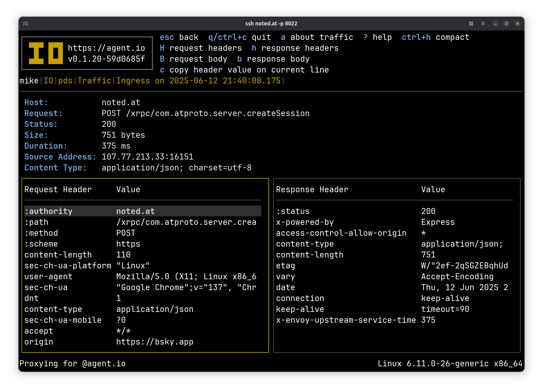543x392 pixels.
Task: Click the 'q/ctrl+c quit' shortcut hint
Action: tap(240, 37)
